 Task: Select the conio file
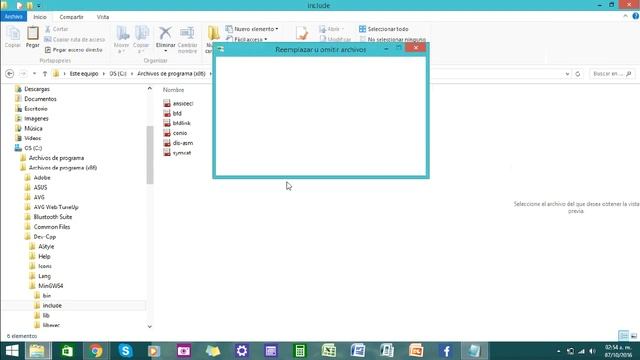(x=180, y=133)
